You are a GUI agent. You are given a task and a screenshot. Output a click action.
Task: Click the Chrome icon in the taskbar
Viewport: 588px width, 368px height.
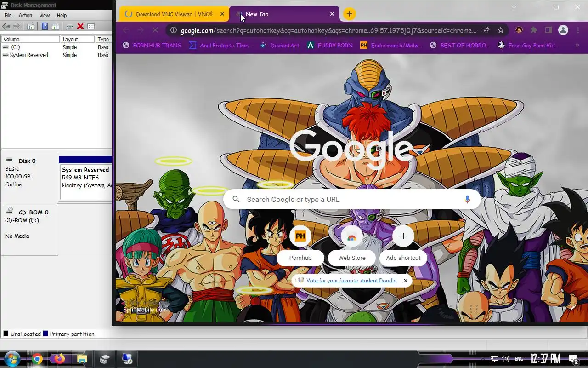37,359
